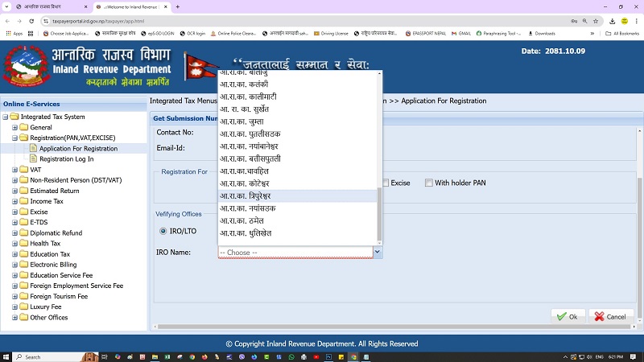Click the Cancel button
644x362 pixels.
pos(611,316)
